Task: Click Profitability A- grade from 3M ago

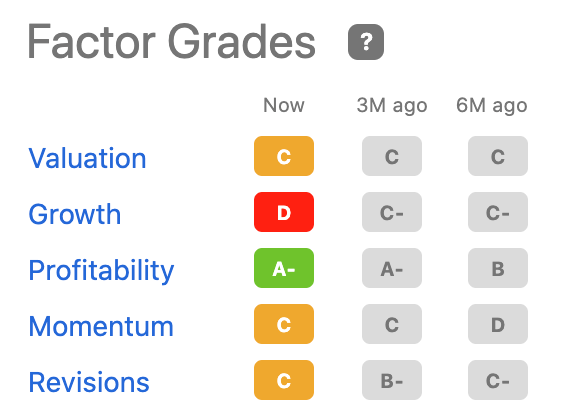Action: click(x=392, y=268)
